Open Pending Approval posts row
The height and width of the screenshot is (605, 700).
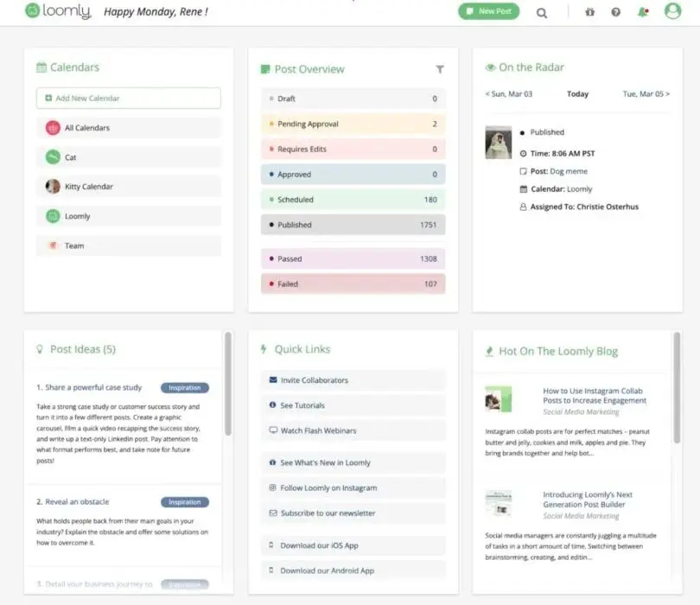tap(353, 124)
